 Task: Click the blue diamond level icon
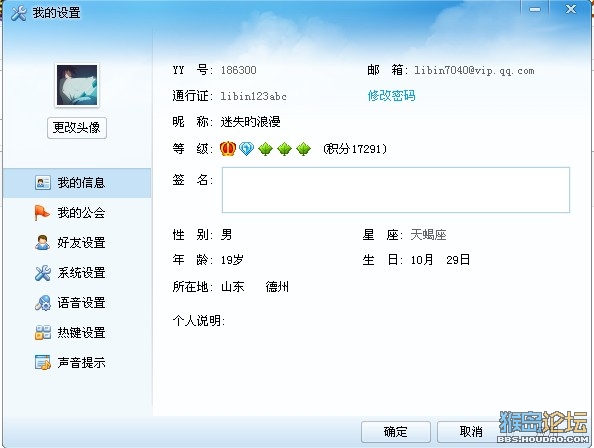click(x=246, y=149)
